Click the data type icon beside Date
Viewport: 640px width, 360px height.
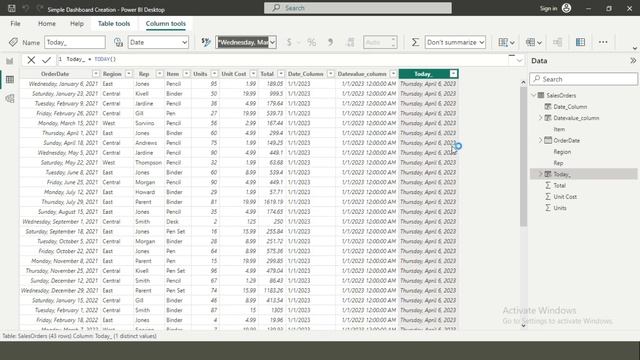(118, 42)
